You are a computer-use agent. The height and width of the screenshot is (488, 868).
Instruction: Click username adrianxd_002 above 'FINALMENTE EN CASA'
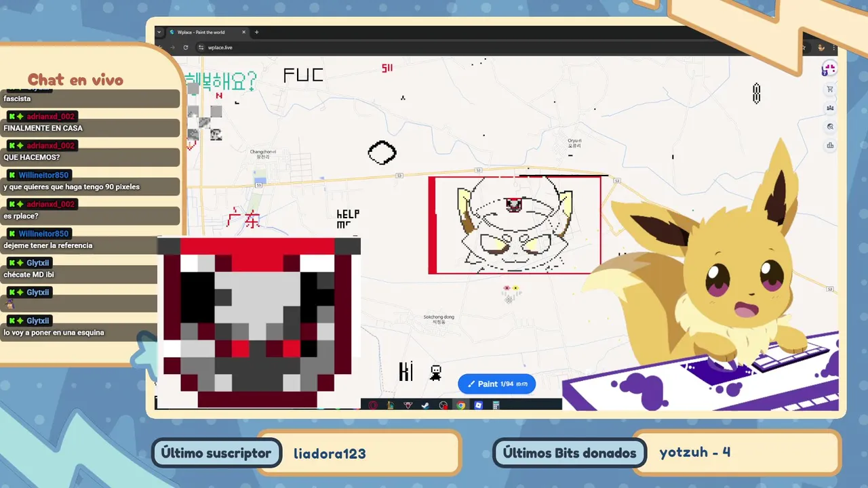(x=51, y=117)
